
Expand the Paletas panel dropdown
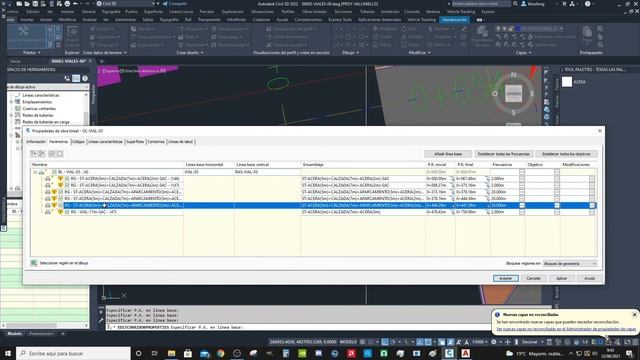pos(31,53)
